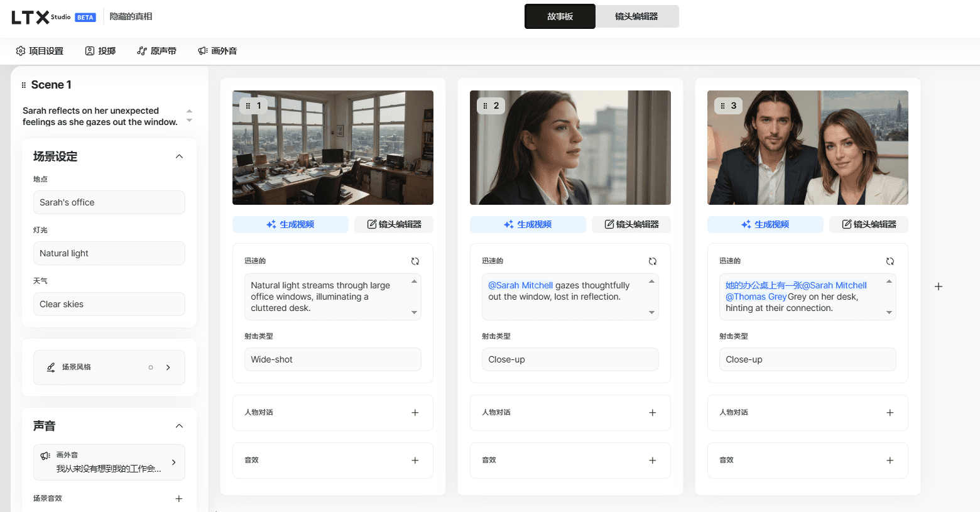Add a 场景音效 scene sound effect
This screenshot has width=980, height=512.
(179, 499)
